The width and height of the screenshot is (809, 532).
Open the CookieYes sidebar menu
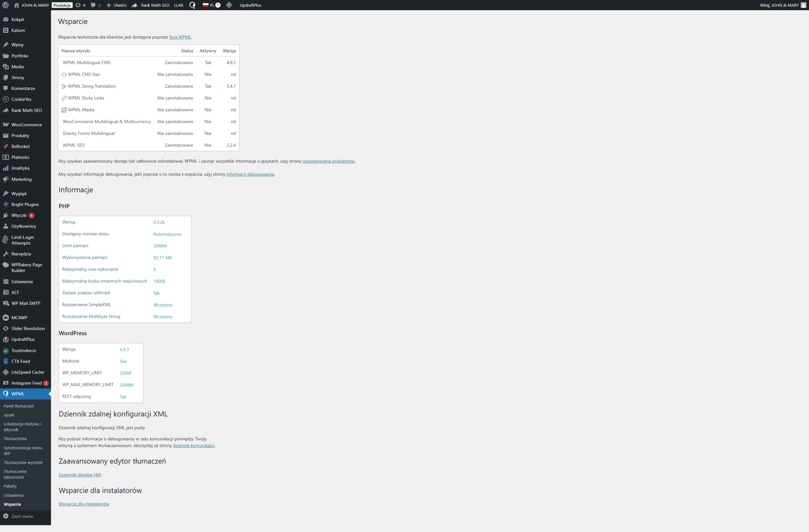(21, 99)
